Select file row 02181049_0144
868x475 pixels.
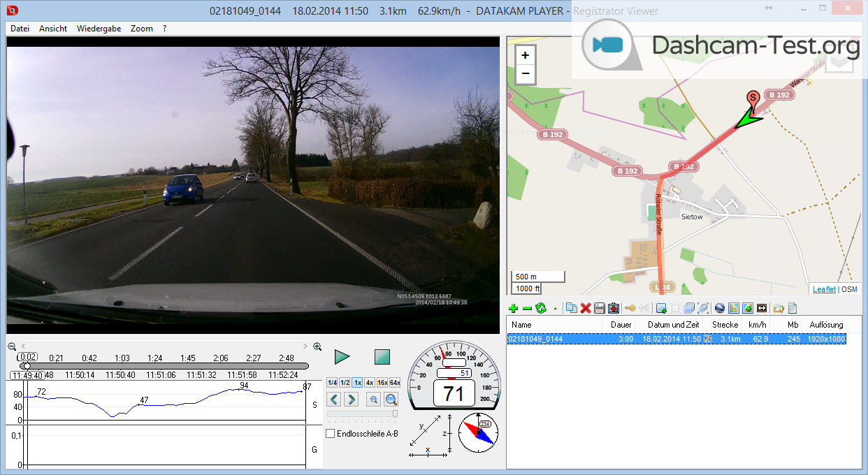coord(677,339)
